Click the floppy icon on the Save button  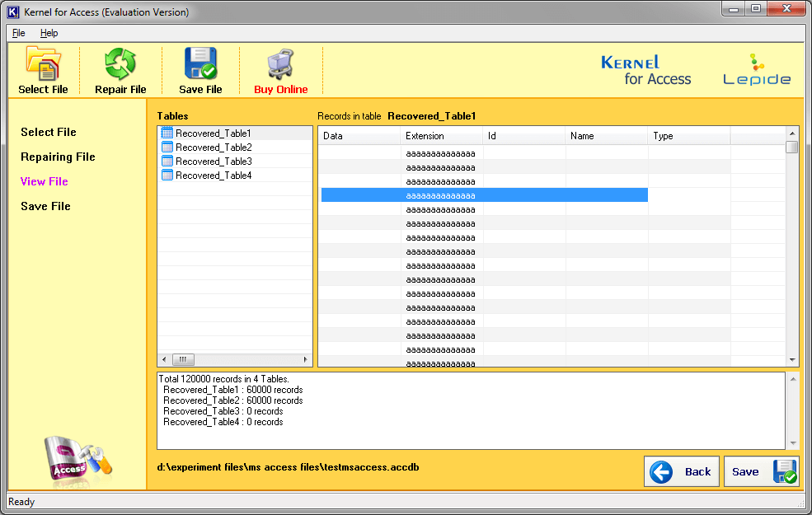[785, 471]
